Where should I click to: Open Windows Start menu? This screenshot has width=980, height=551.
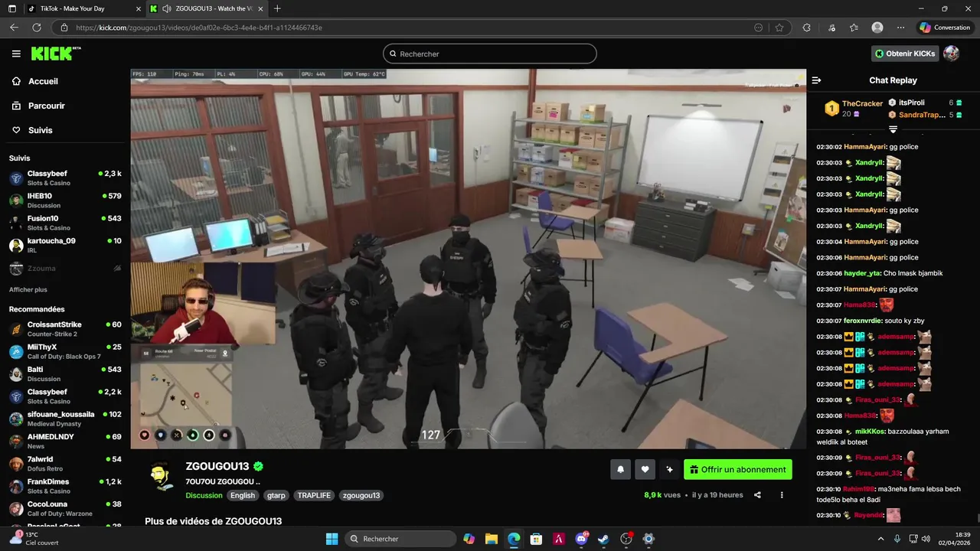coord(332,539)
